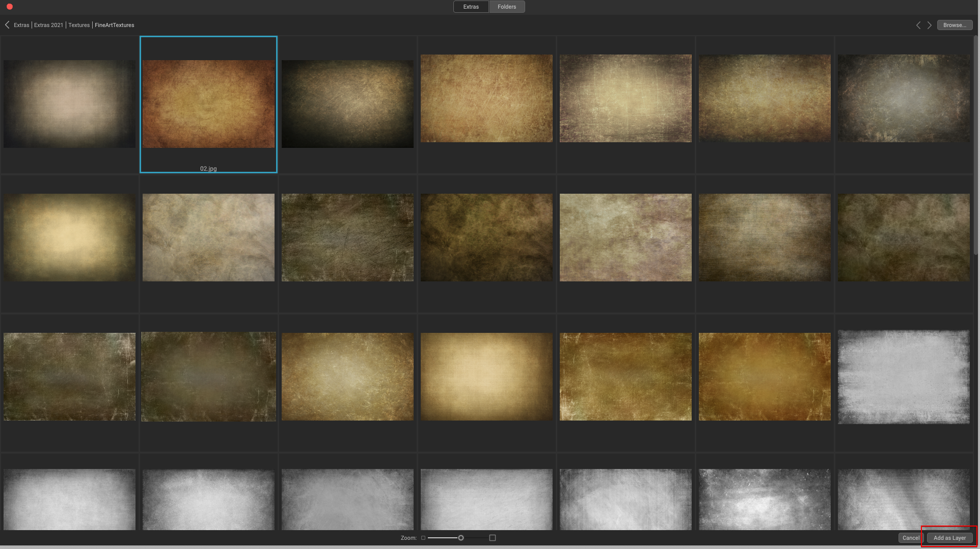The image size is (980, 549).
Task: Switch to the Folders tab
Action: (507, 7)
